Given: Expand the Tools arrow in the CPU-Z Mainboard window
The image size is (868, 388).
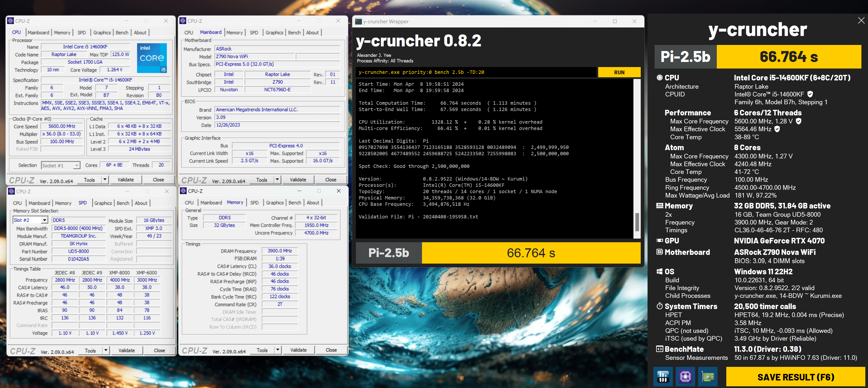Looking at the screenshot, I should tap(277, 180).
